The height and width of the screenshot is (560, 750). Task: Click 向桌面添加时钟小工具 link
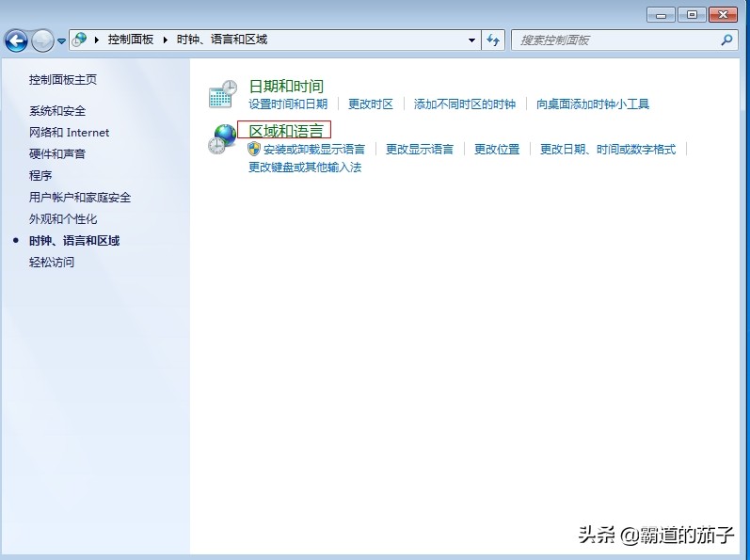coord(593,104)
